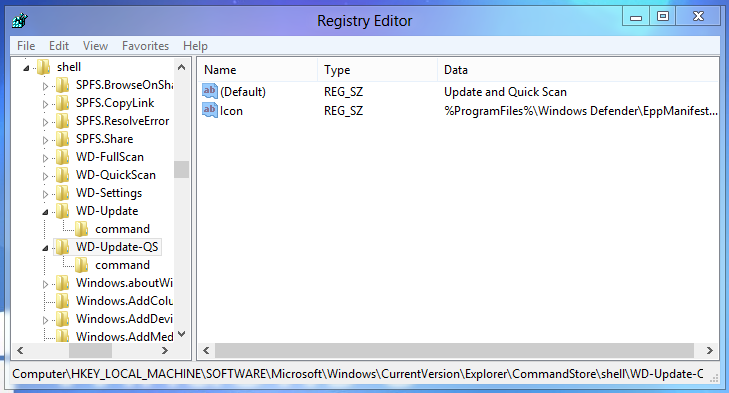
Task: Collapse the WD-Update-QS key
Action: coord(45,248)
